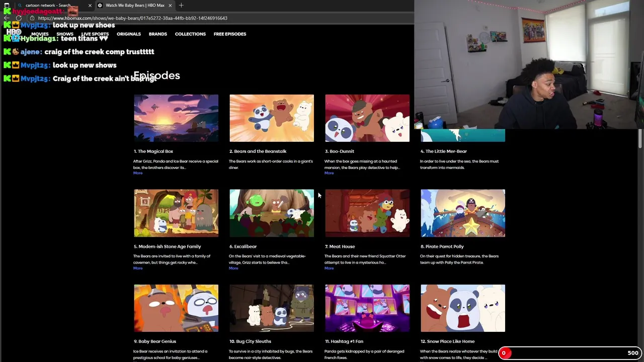The height and width of the screenshot is (362, 644).
Task: Click title 12. Snow Place Like Home
Action: tap(448, 341)
